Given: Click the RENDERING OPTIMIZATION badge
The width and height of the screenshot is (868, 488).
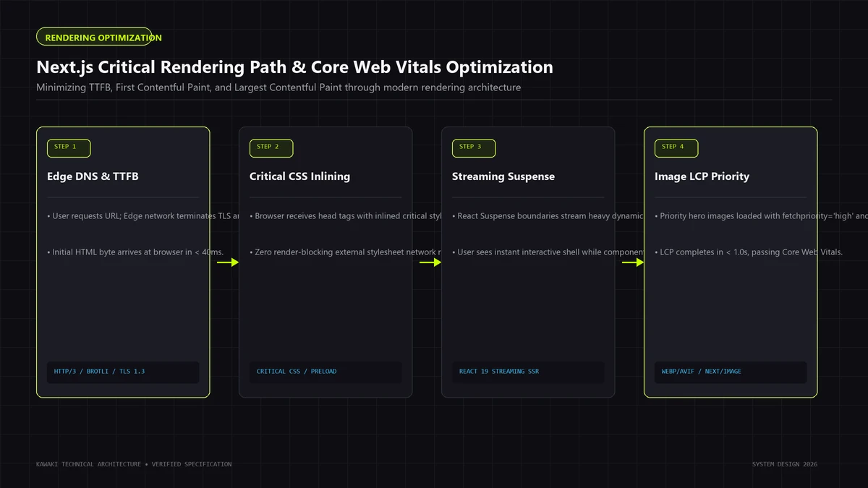Looking at the screenshot, I should pyautogui.click(x=94, y=37).
